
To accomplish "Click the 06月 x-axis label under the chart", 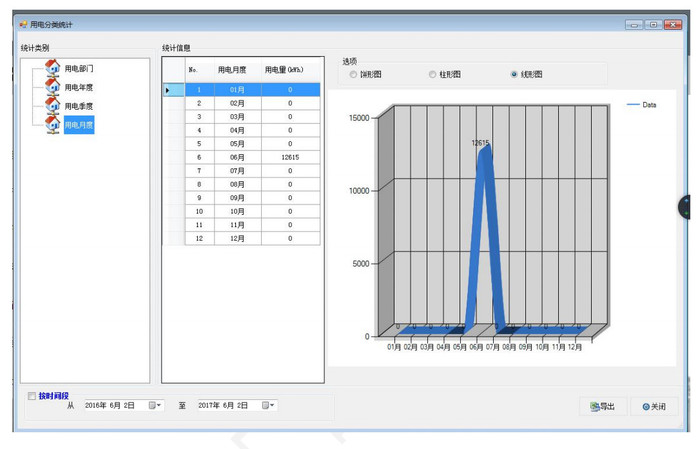I will pyautogui.click(x=476, y=347).
